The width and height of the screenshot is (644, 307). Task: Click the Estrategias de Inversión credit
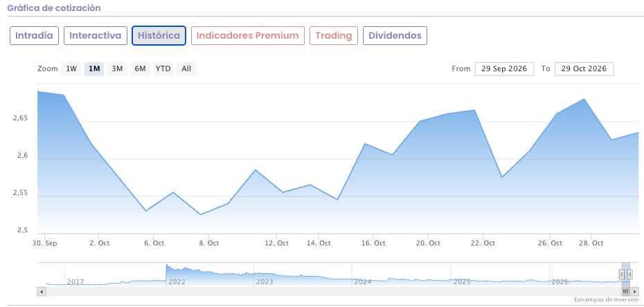coord(606,300)
